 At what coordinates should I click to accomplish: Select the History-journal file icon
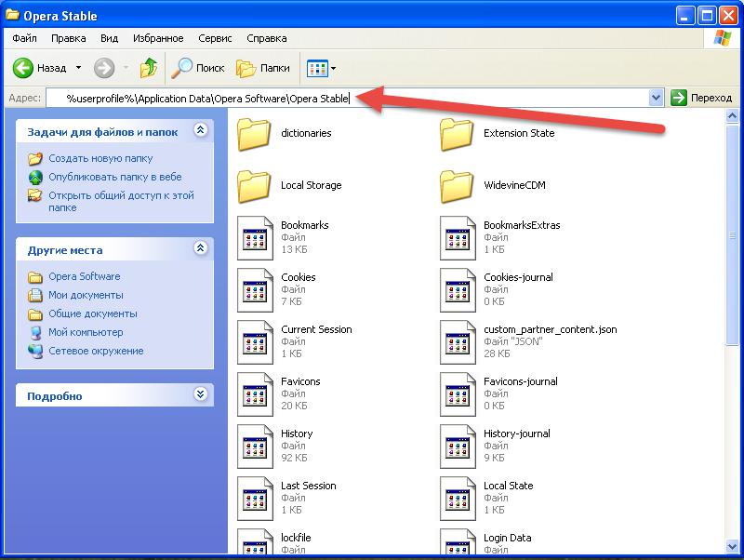point(458,447)
